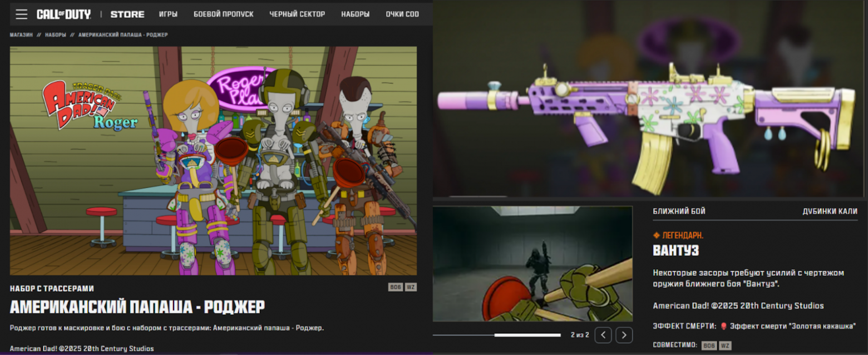Screen dimensions: 868x355
Task: Click the orange ЛЕГЕНДАРН. rarity diamond icon
Action: pos(657,235)
